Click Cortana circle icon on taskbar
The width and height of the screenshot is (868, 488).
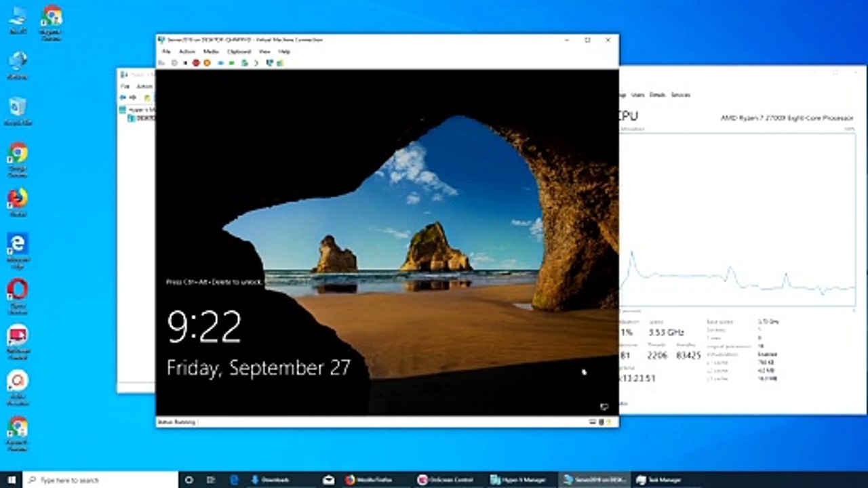(x=189, y=480)
